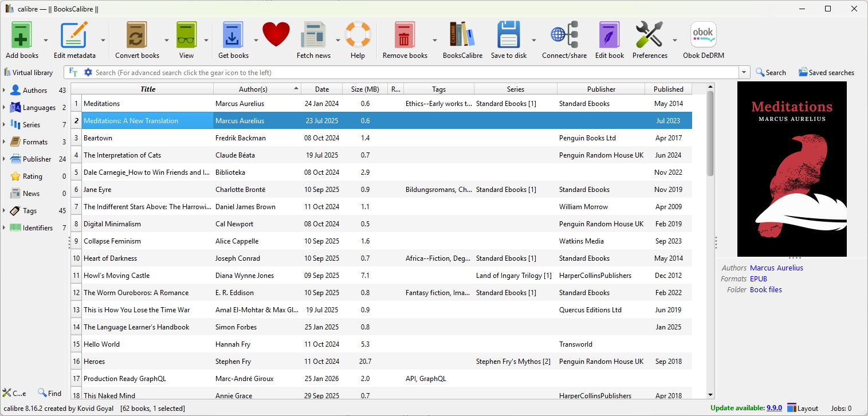Screen dimensions: 868x416
Task: Open the book with View icon
Action: [x=186, y=35]
